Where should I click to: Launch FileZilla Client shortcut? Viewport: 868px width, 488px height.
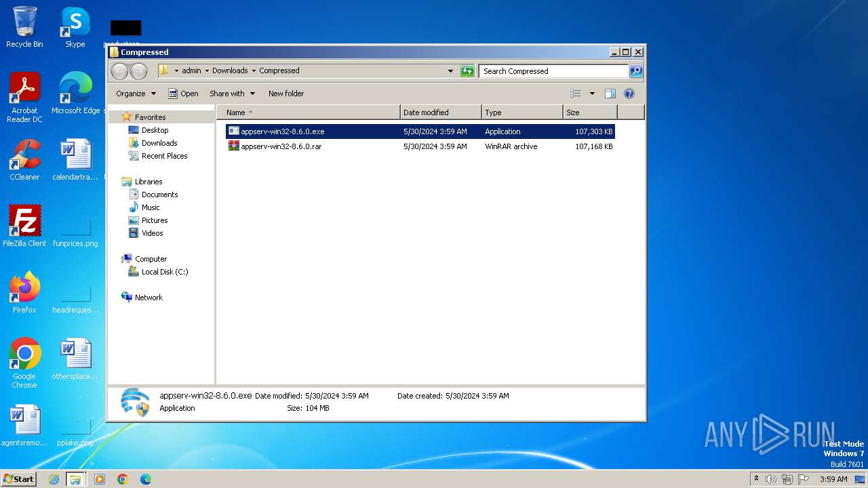24,226
